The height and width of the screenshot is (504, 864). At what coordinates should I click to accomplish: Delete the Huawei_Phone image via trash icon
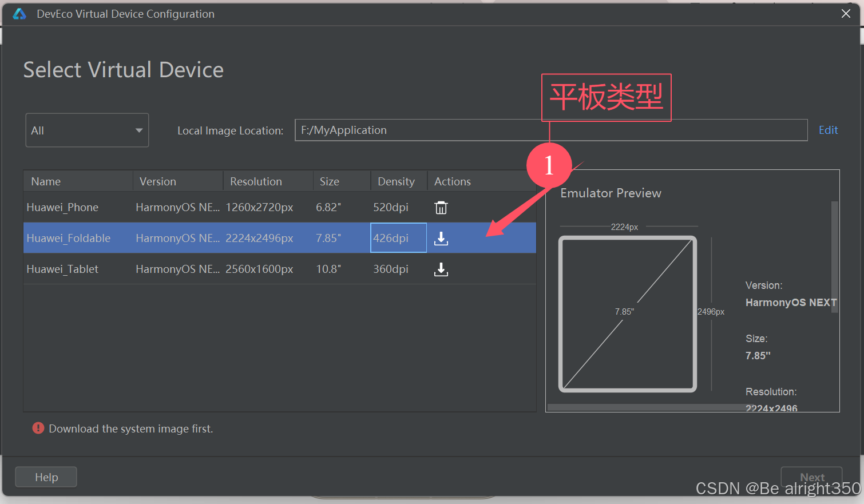pos(441,208)
